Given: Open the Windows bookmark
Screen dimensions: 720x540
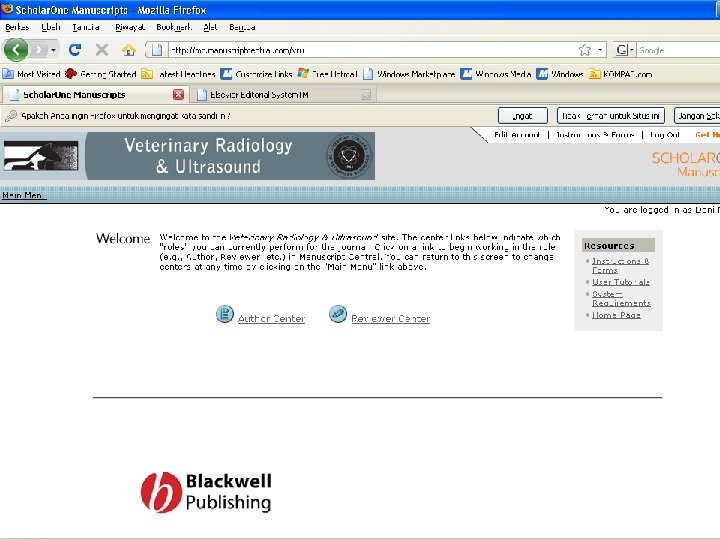Looking at the screenshot, I should pyautogui.click(x=560, y=74).
